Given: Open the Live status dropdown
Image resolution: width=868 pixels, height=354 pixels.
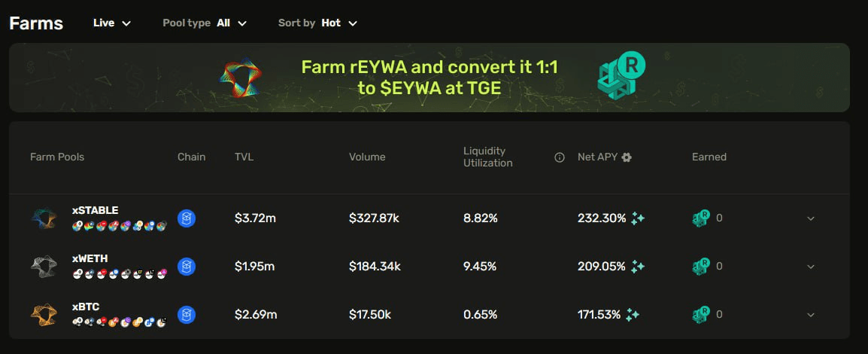Looking at the screenshot, I should tap(112, 23).
